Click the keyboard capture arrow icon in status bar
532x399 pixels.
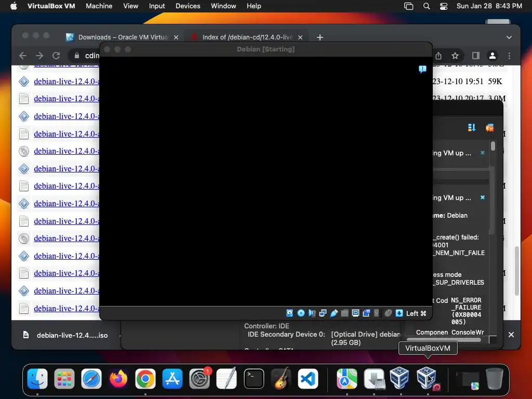[x=400, y=313]
